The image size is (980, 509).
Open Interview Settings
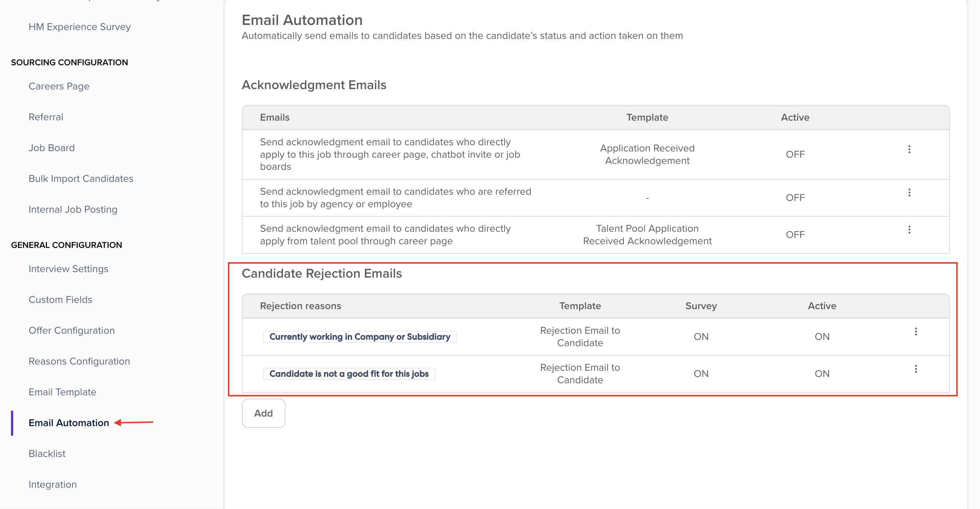(68, 268)
